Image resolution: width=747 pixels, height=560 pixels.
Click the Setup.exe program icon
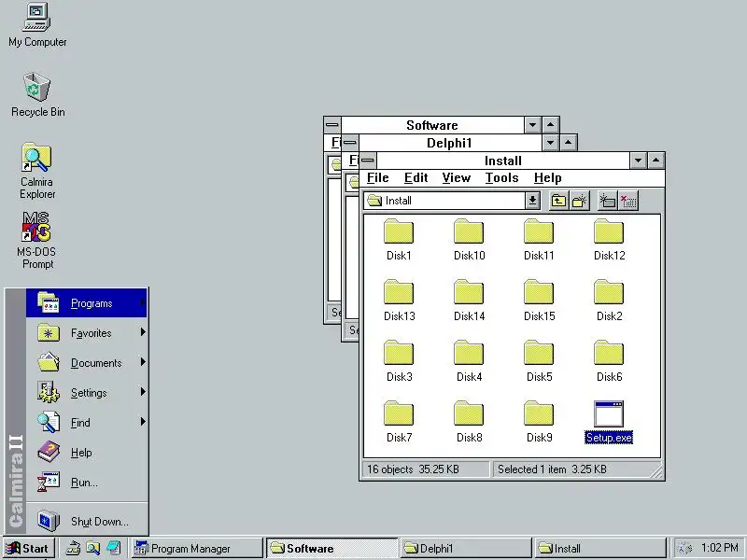(x=609, y=422)
